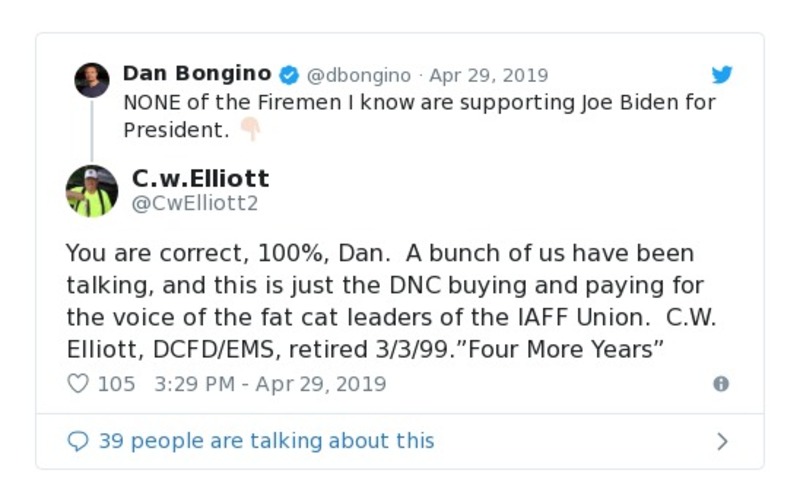Click the 105 likes count

(116, 384)
